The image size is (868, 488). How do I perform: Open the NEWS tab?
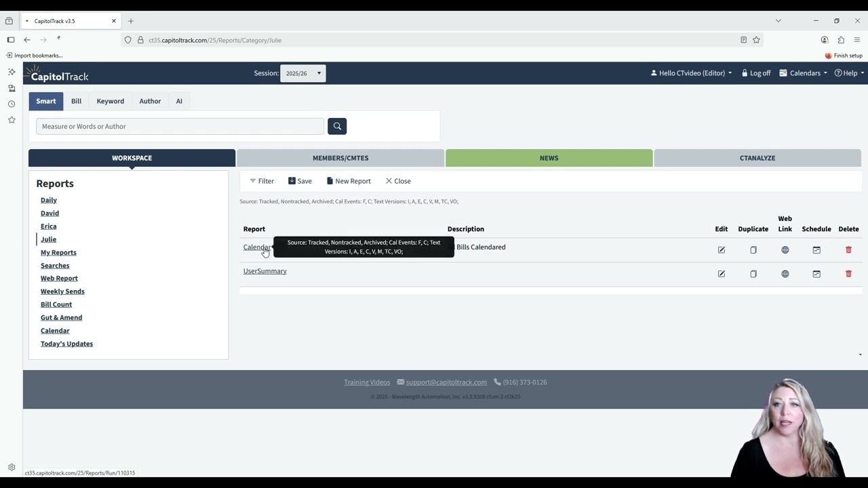click(x=549, y=158)
